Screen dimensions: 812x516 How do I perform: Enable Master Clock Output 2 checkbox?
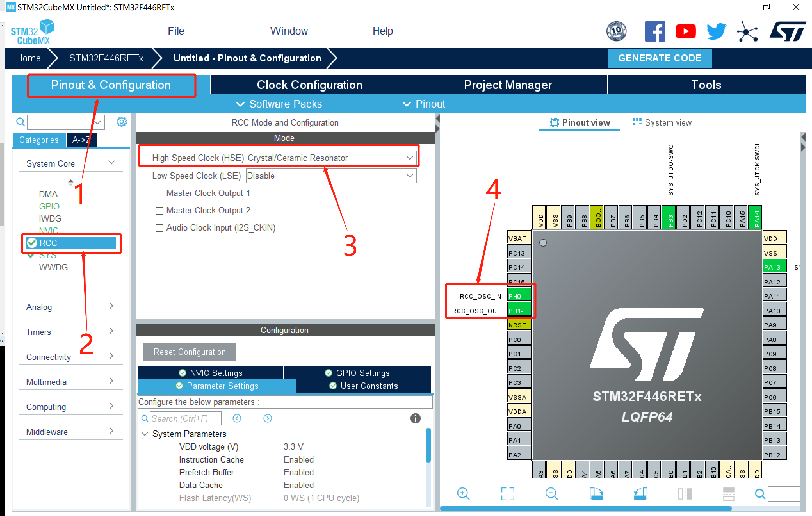point(159,210)
